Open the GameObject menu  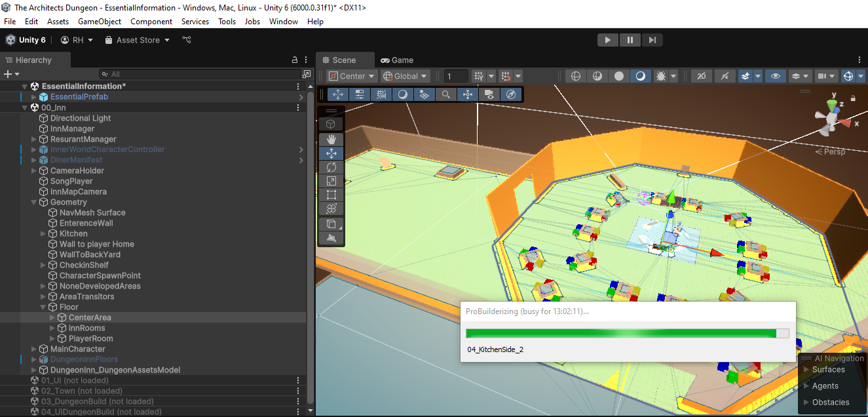point(100,22)
